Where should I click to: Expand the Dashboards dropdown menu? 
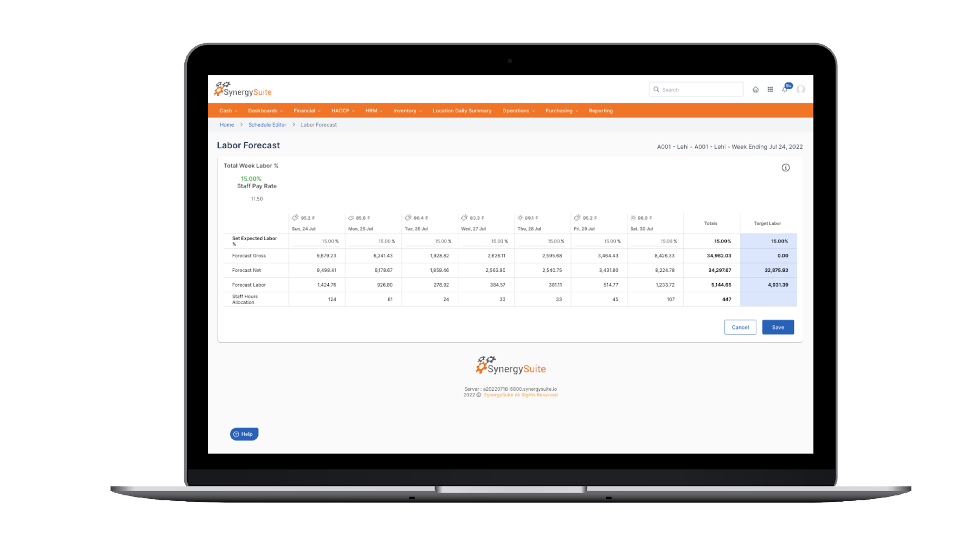[x=266, y=110]
